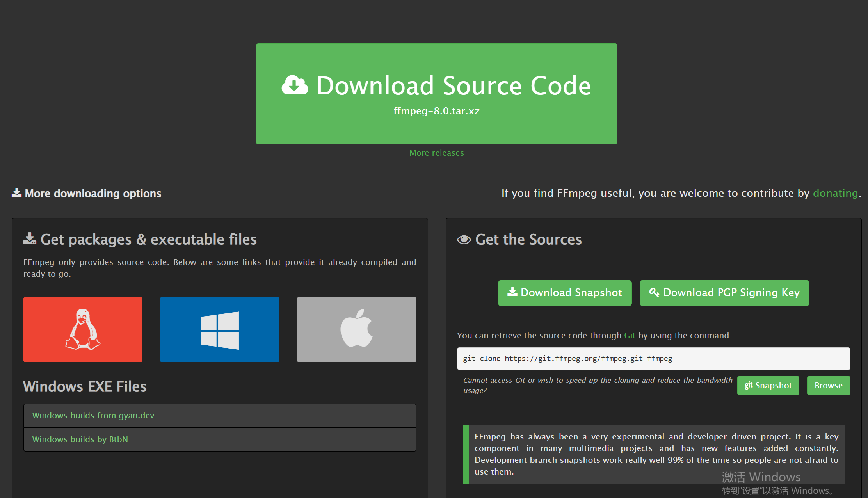Click the Get packages & executable files heading
The height and width of the screenshot is (498, 868).
(x=140, y=239)
